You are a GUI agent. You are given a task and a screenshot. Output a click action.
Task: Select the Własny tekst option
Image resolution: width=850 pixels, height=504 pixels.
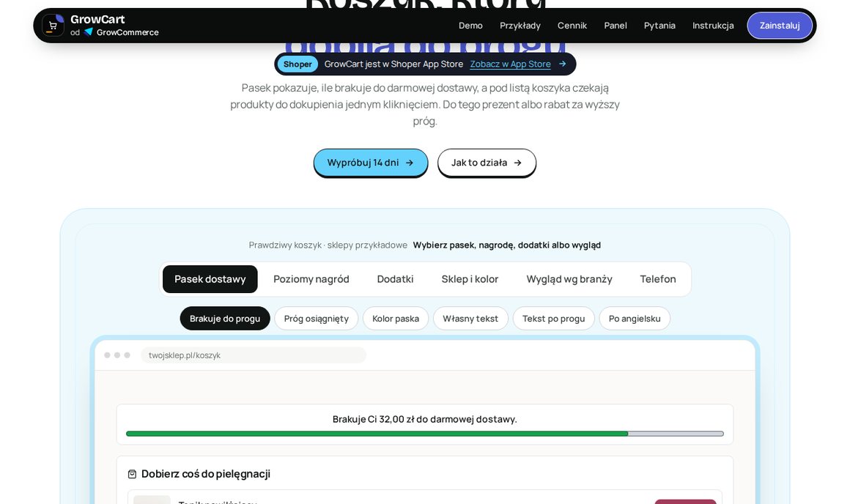coord(470,319)
